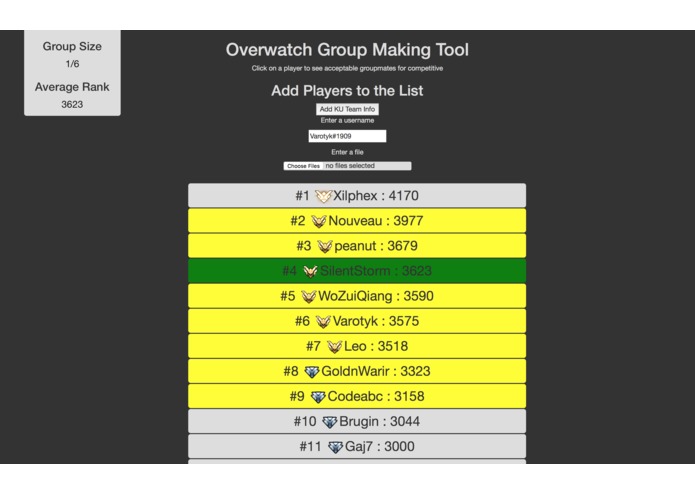Select player row #9 Codeabc
The image size is (695, 494).
pyautogui.click(x=357, y=396)
